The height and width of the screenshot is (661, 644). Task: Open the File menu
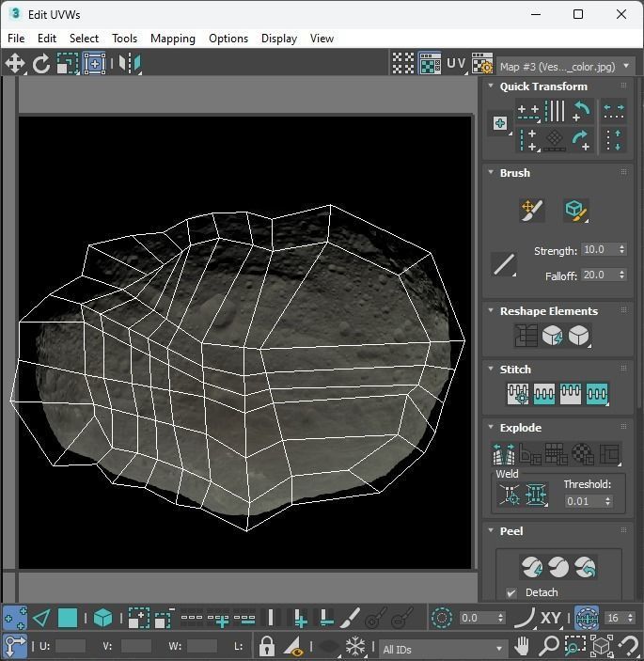16,39
